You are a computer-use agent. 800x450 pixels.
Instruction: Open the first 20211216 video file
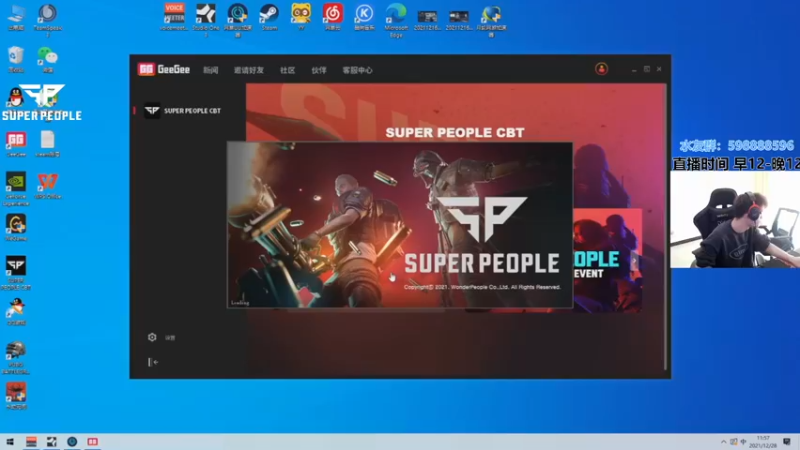(x=427, y=19)
